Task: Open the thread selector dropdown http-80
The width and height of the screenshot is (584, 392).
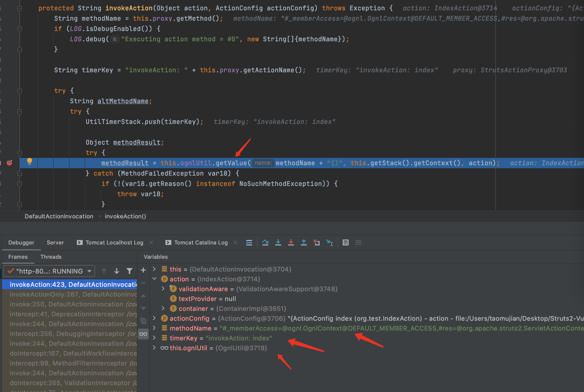Action: 49,271
